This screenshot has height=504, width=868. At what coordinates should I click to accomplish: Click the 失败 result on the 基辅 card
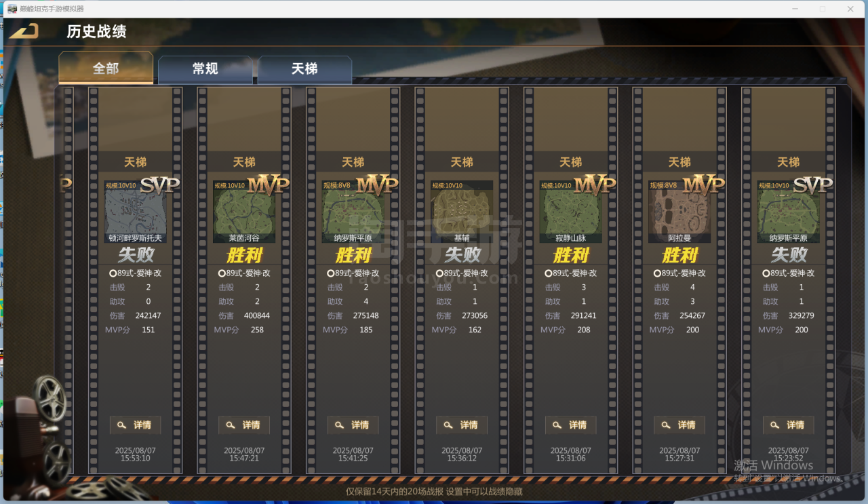click(x=462, y=255)
